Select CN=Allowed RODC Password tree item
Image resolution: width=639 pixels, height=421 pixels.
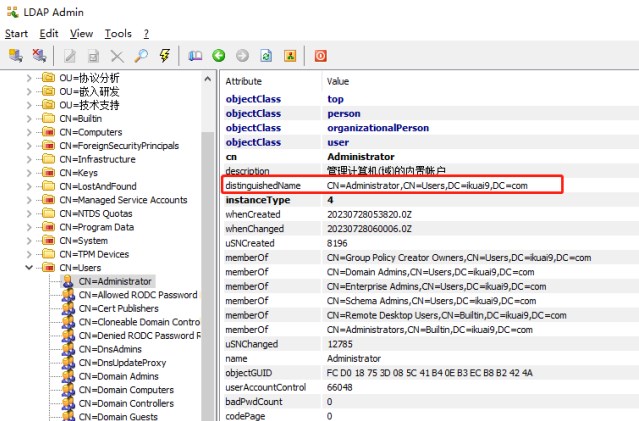[x=138, y=295]
